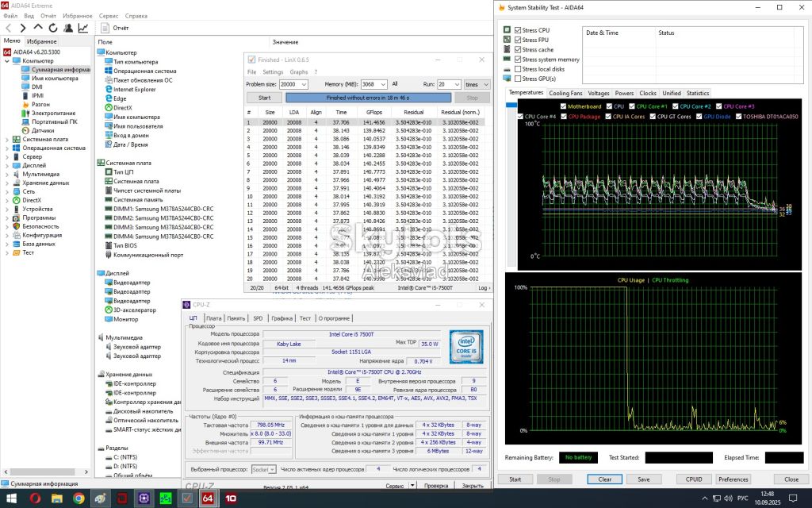812x508 pixels.
Task: Click the temperature graph vertical slider handle
Action: (511, 106)
